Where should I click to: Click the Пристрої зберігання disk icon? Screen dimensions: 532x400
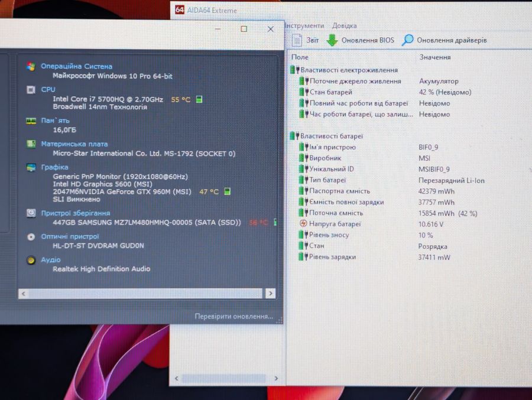31,213
